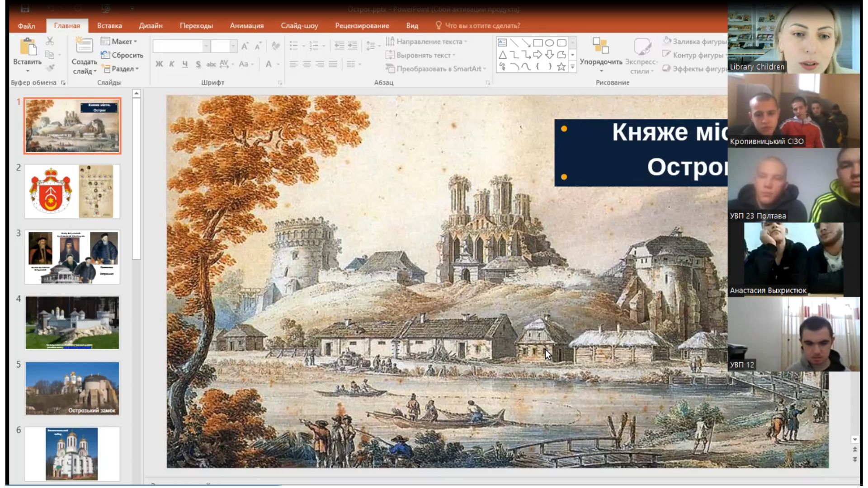The image size is (868, 488).
Task: Select slide 5 thumbnail Острозький замок
Action: tap(72, 388)
